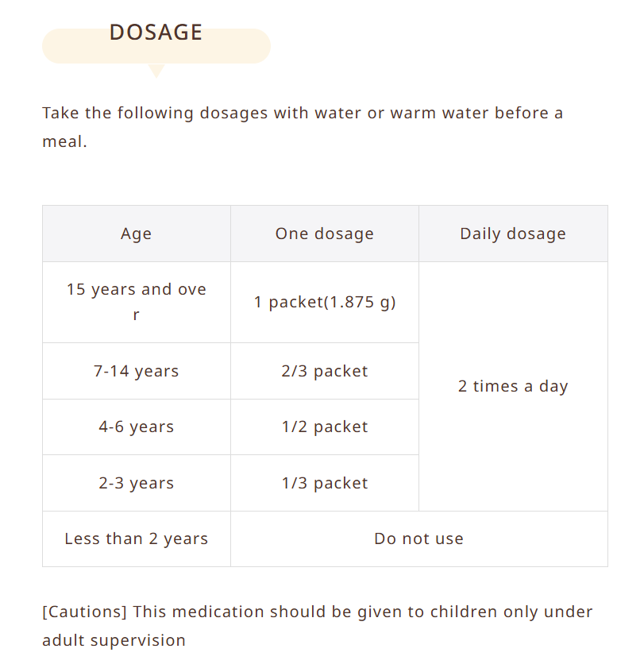Select the 'Less than 2 years' cell
Image resolution: width=644 pixels, height=668 pixels.
136,539
